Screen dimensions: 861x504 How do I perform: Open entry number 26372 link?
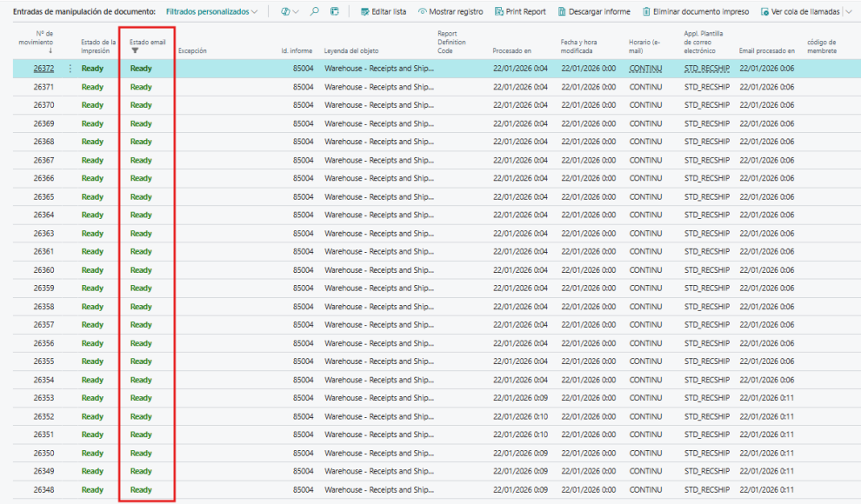point(43,69)
